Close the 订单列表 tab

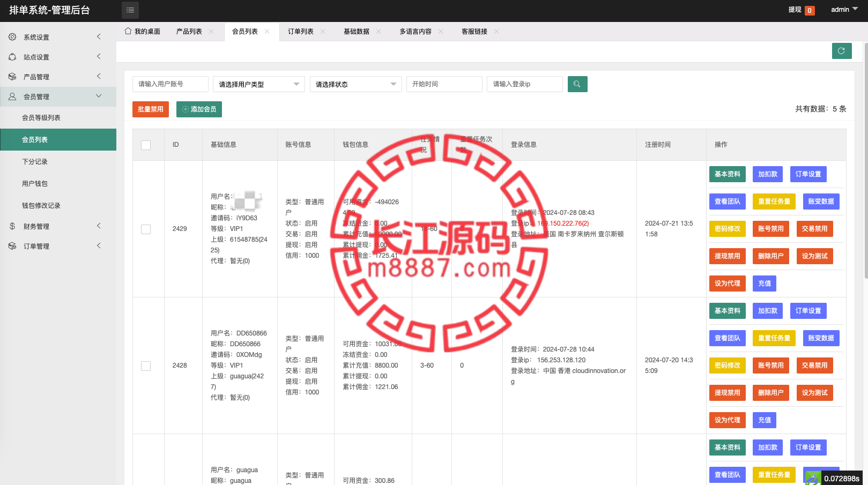point(323,32)
